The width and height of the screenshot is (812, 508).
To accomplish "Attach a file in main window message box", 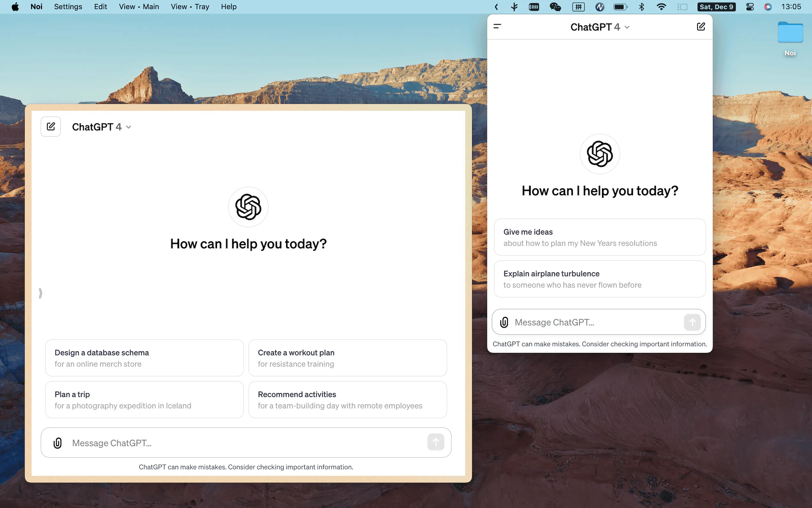I will (58, 443).
